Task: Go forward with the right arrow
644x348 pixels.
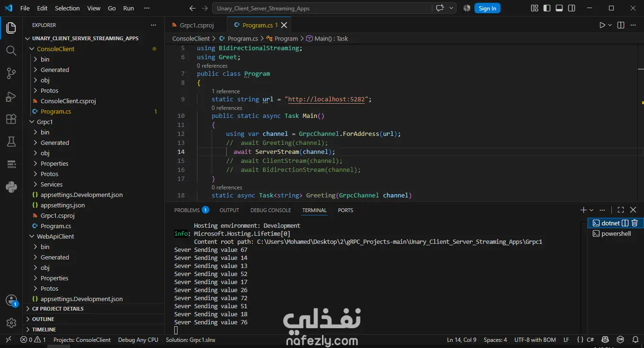Action: tap(204, 8)
